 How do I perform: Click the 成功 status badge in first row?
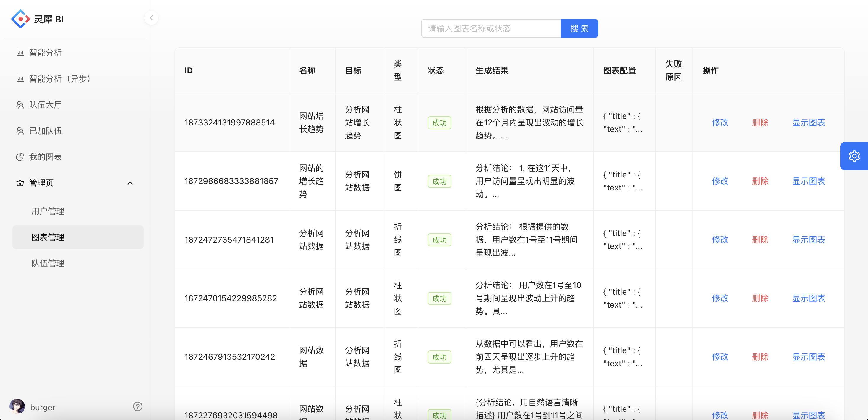tap(439, 122)
